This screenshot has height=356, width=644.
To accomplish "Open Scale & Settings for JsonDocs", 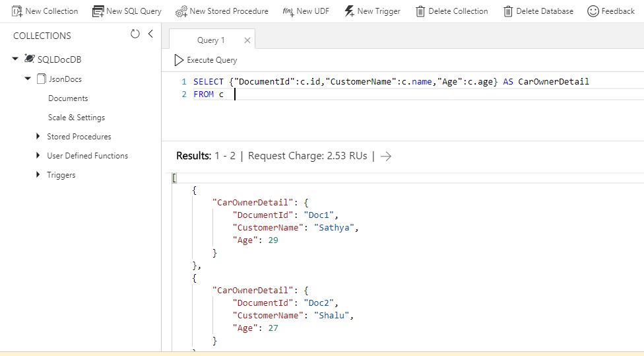I will (x=77, y=118).
